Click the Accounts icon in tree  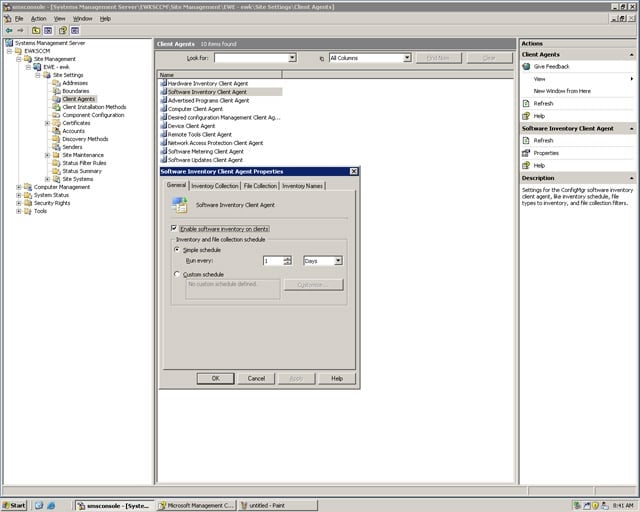point(56,131)
